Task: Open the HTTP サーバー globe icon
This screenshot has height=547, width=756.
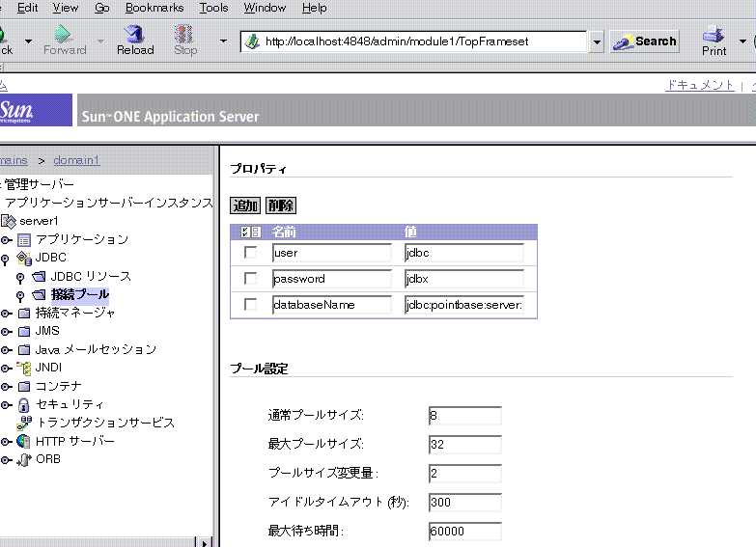Action: [24, 441]
